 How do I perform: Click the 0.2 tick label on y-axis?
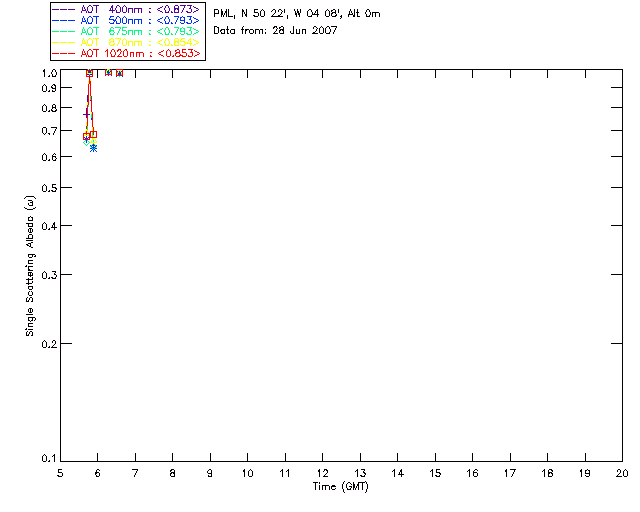tap(48, 344)
